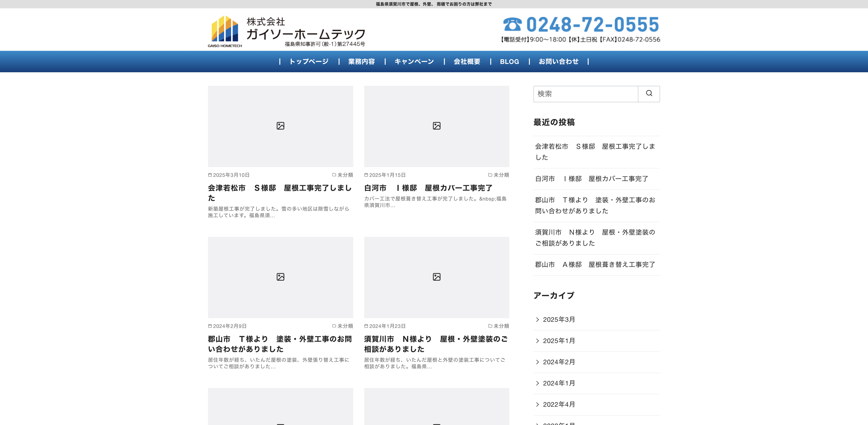The height and width of the screenshot is (425, 868).
Task: Click 未分類 category on 2024年1月23日 post
Action: [501, 326]
